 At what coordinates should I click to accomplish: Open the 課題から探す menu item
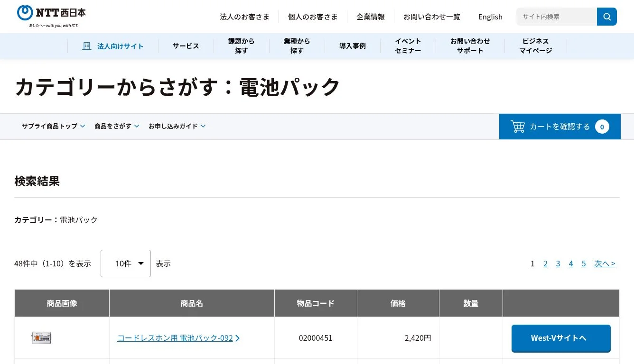pyautogui.click(x=242, y=46)
